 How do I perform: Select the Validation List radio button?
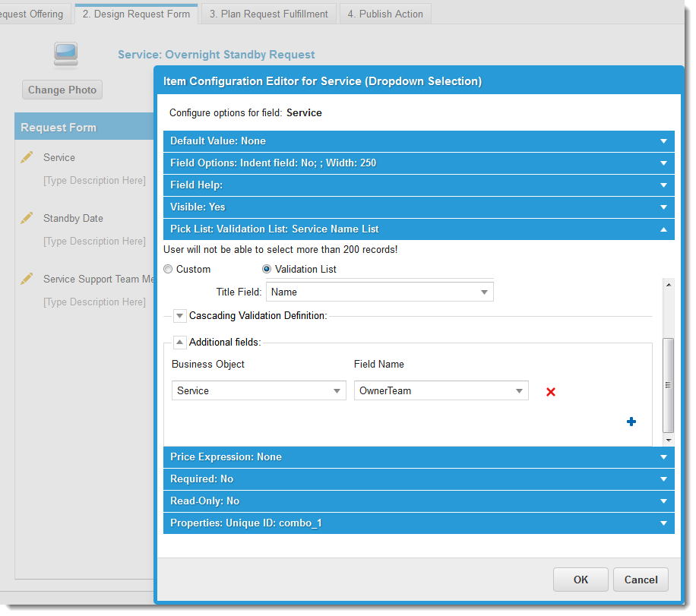click(x=267, y=269)
